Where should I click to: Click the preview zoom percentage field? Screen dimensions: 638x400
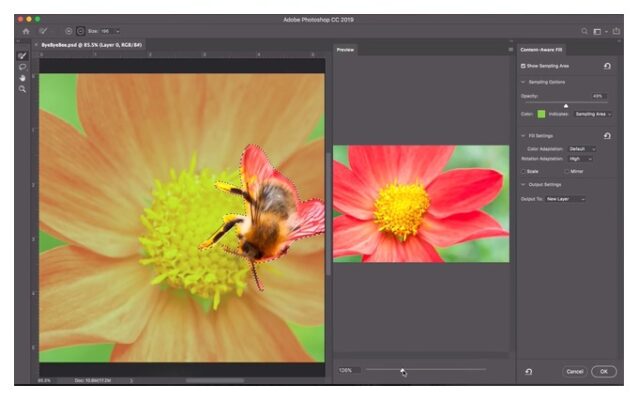point(349,370)
